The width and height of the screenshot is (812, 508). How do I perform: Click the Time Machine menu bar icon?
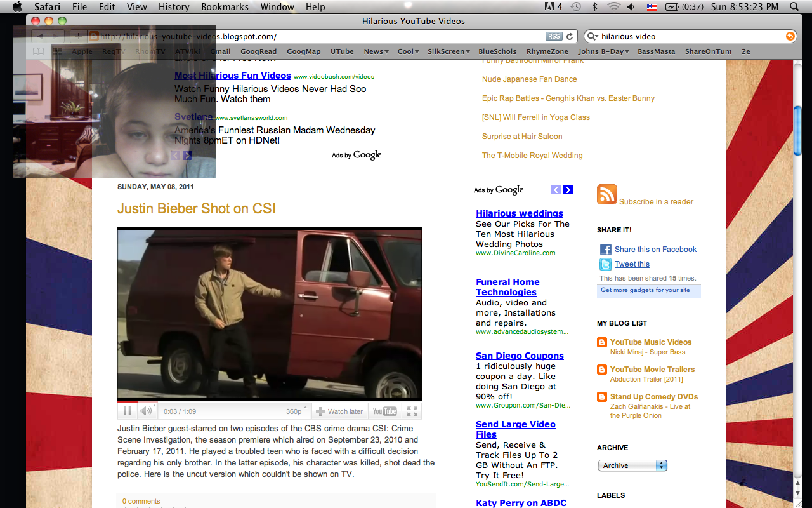575,7
